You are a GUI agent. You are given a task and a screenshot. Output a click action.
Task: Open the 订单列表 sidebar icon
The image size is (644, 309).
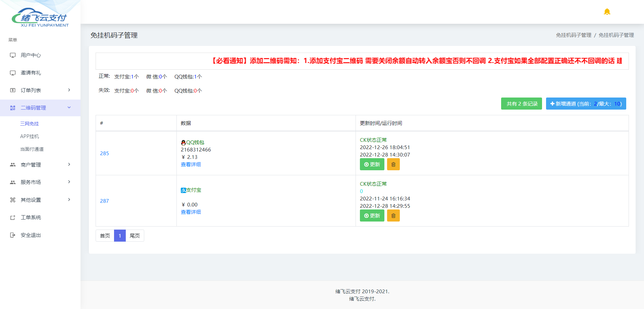pos(13,90)
